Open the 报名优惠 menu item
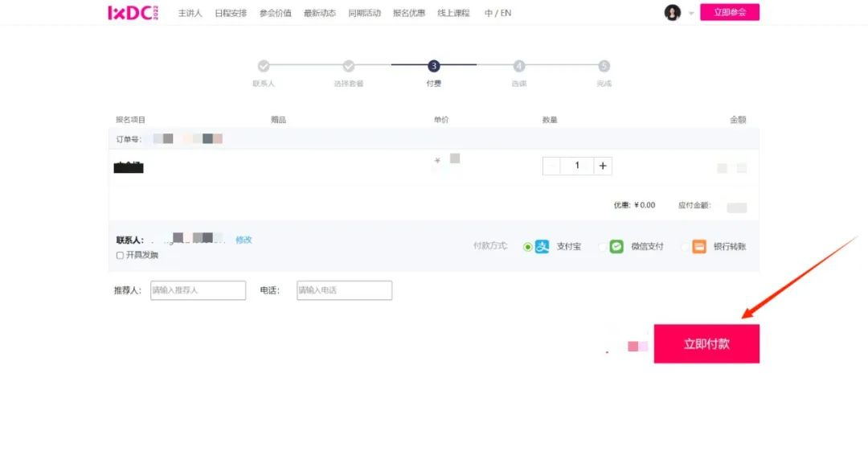 tap(409, 14)
